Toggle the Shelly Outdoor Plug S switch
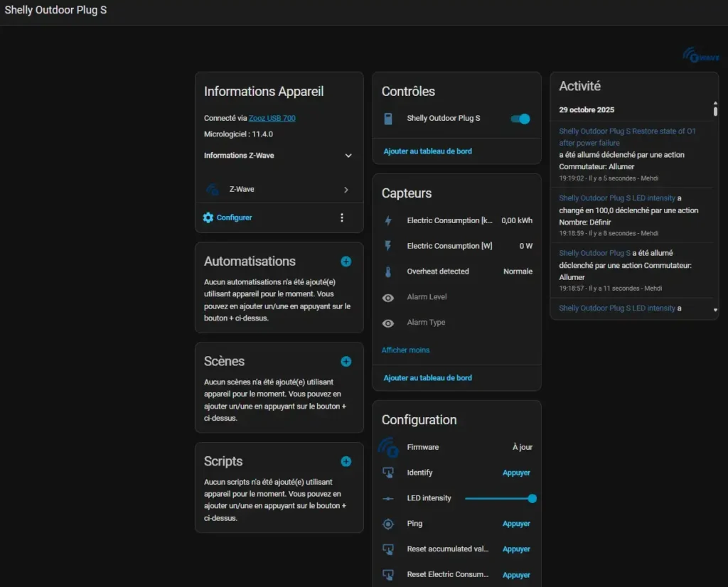 [520, 119]
